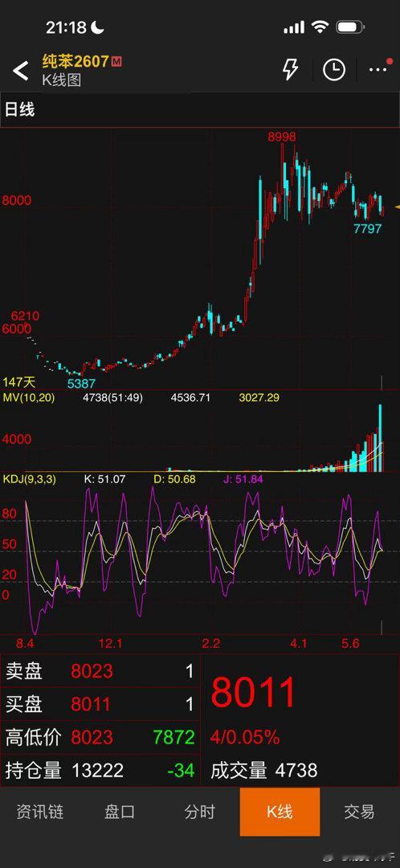Switch to the 资讯链 tab
Screen dimensions: 400x868
pyautogui.click(x=40, y=812)
